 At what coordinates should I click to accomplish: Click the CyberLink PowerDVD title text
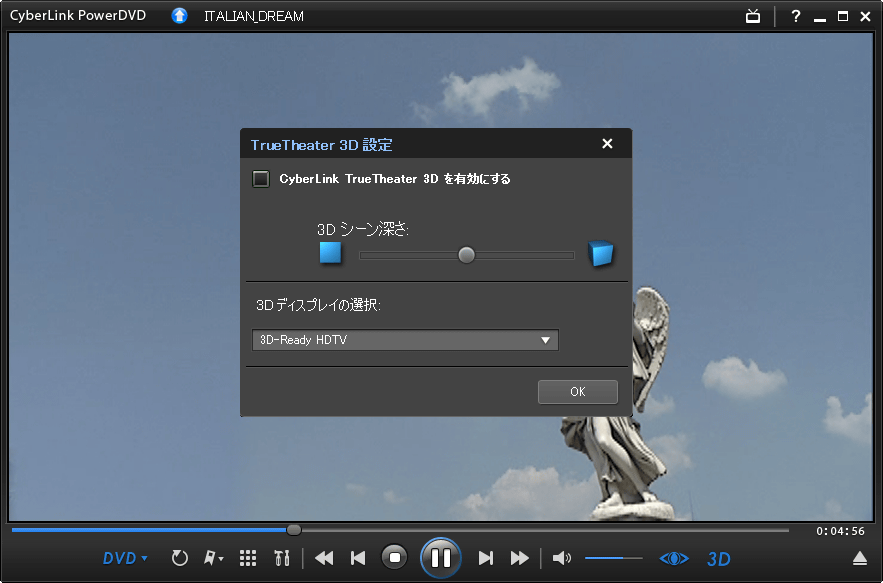click(78, 16)
